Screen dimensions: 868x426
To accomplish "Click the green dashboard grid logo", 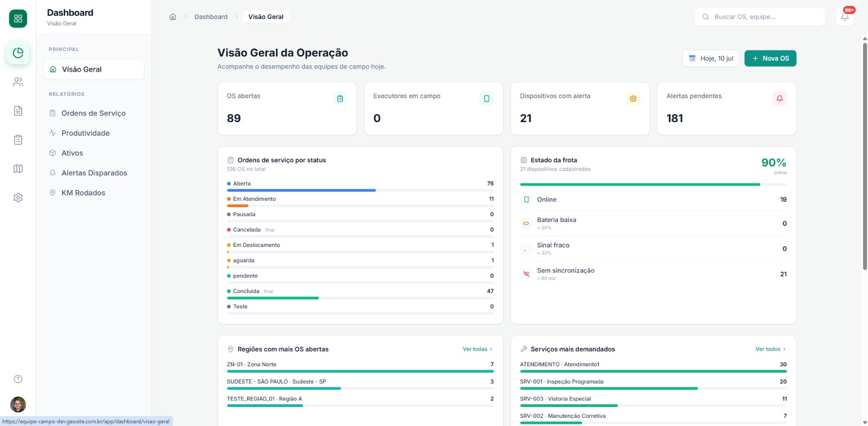I will pos(18,18).
